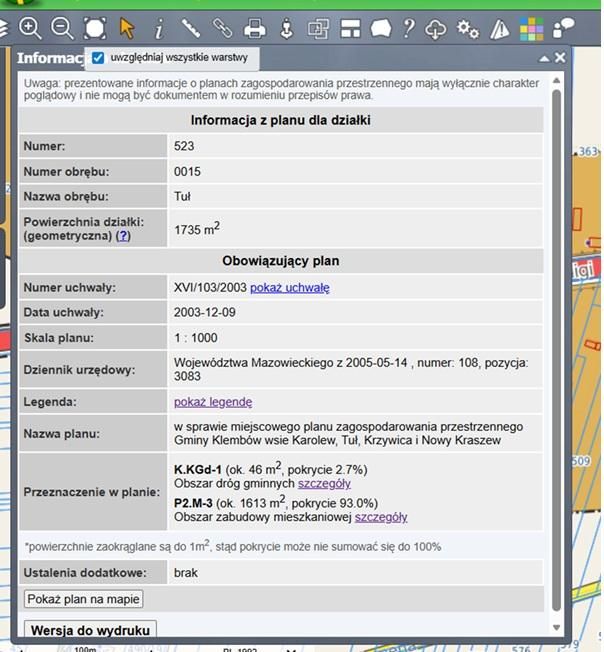Click 'szczegóły' link for Obszar zabudowy mieszkaniowej

click(x=380, y=517)
